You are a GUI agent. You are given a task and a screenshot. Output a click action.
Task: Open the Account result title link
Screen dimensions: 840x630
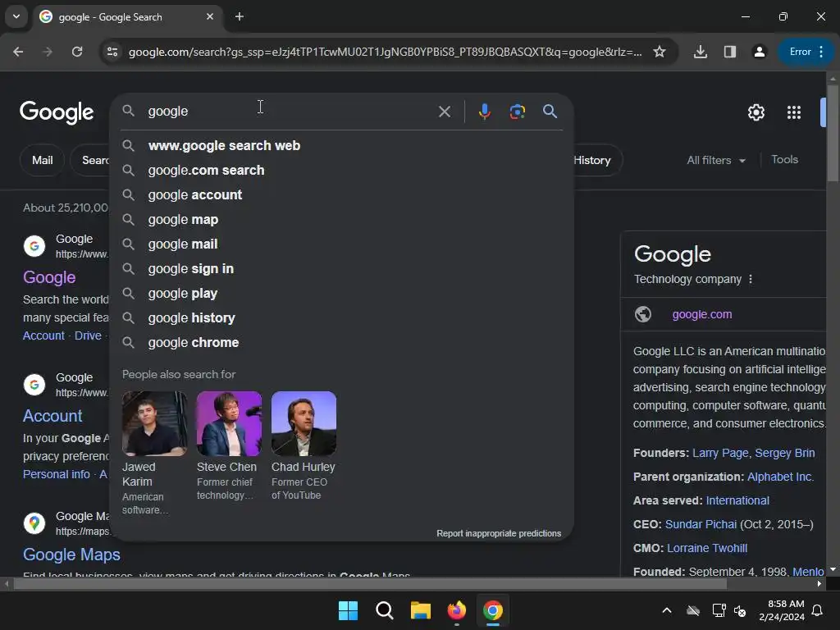pyautogui.click(x=52, y=416)
